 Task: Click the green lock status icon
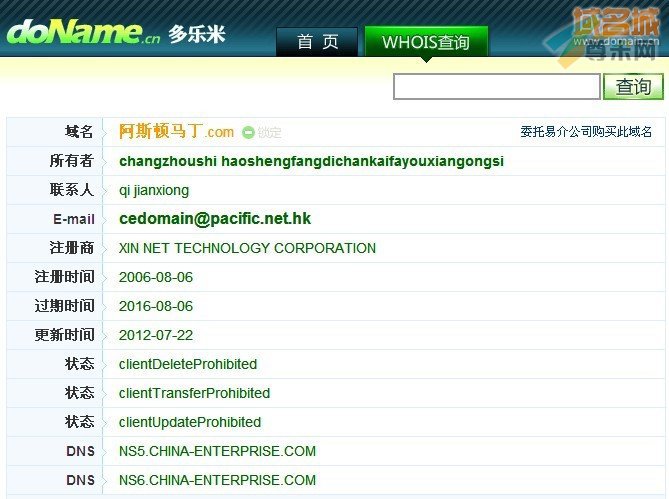click(x=248, y=133)
